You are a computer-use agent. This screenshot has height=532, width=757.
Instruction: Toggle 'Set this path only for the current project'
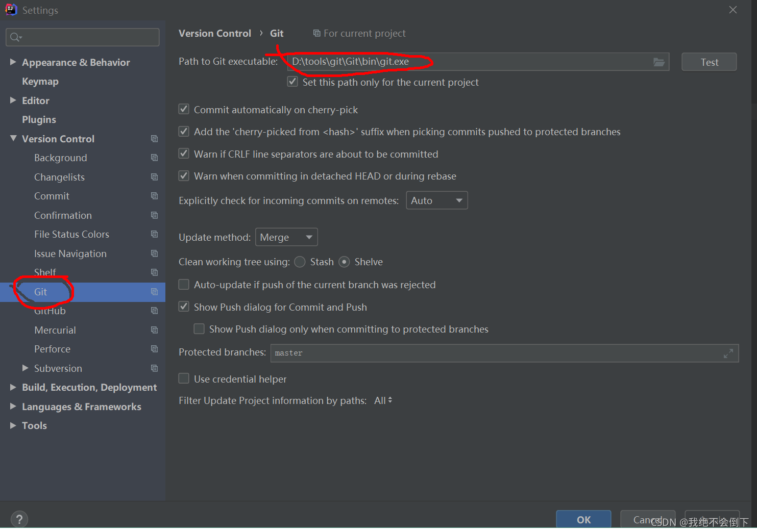pyautogui.click(x=292, y=82)
